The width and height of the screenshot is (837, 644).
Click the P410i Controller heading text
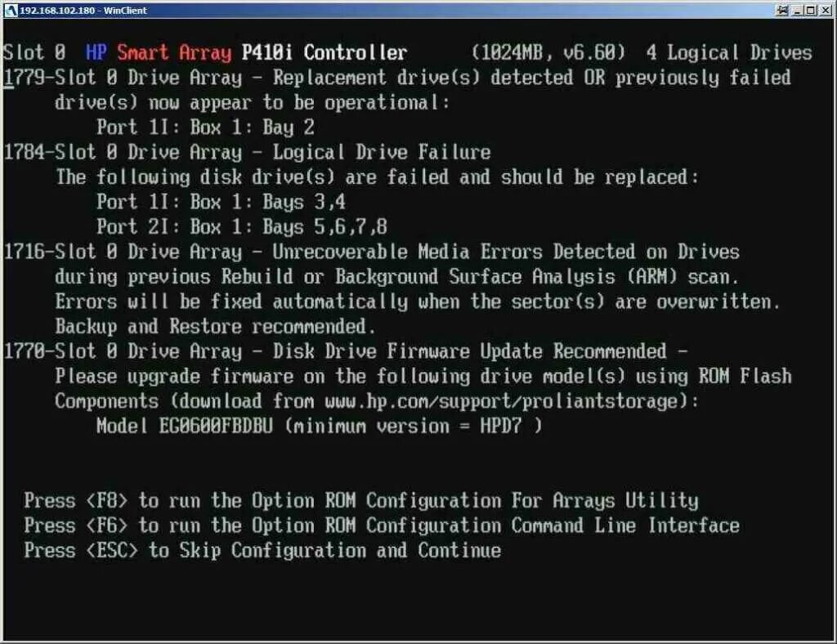tap(324, 52)
